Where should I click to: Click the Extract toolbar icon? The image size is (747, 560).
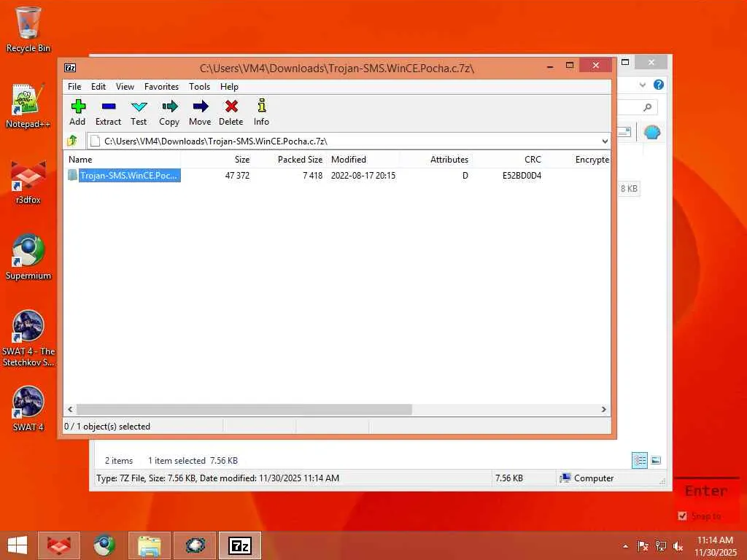coord(108,112)
